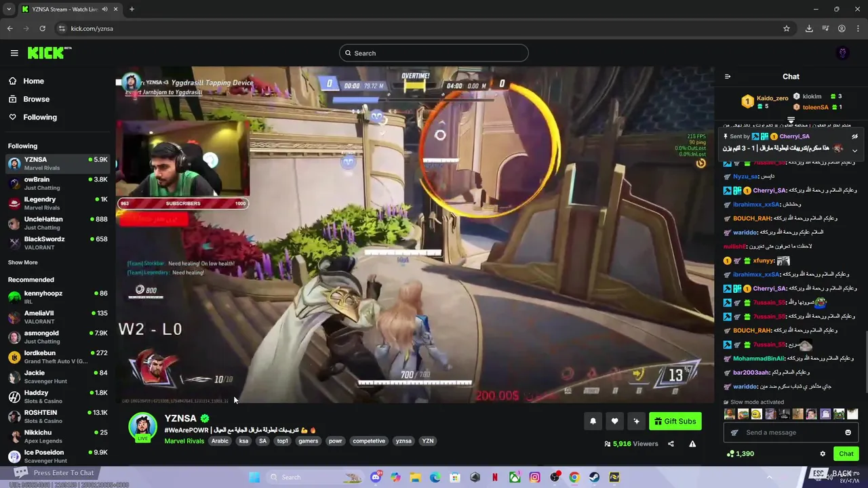Open asmongold recommended channel

point(57,337)
